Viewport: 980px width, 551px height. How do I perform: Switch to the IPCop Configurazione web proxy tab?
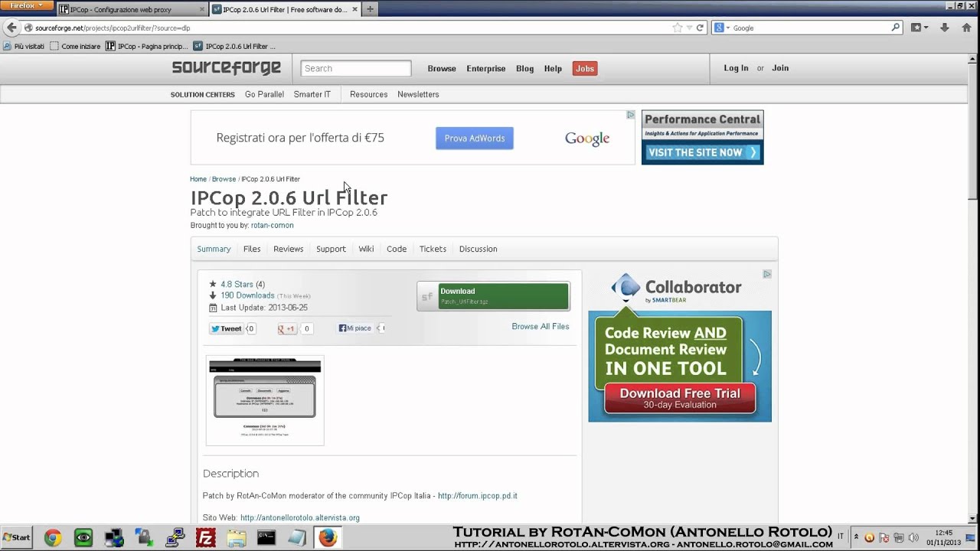(x=132, y=9)
